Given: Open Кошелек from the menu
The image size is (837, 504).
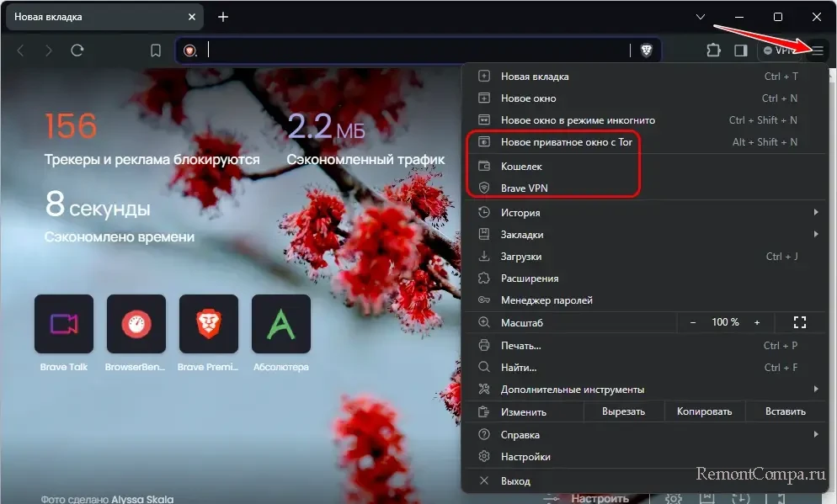Looking at the screenshot, I should (521, 167).
